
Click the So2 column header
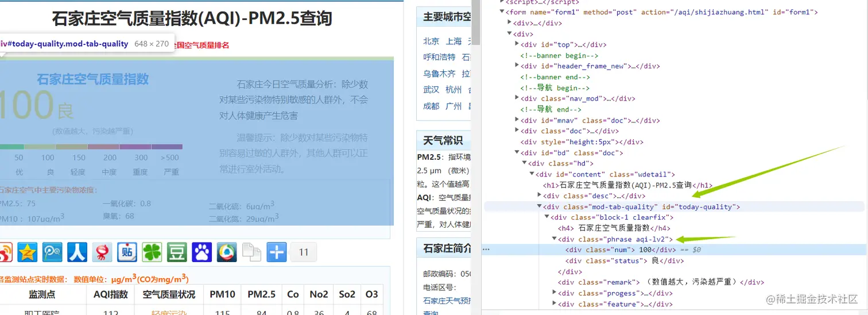point(347,294)
